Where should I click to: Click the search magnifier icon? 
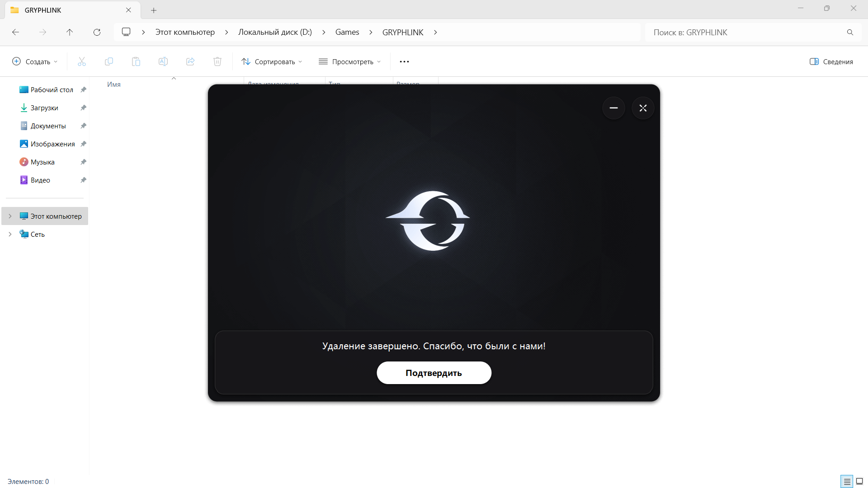850,32
